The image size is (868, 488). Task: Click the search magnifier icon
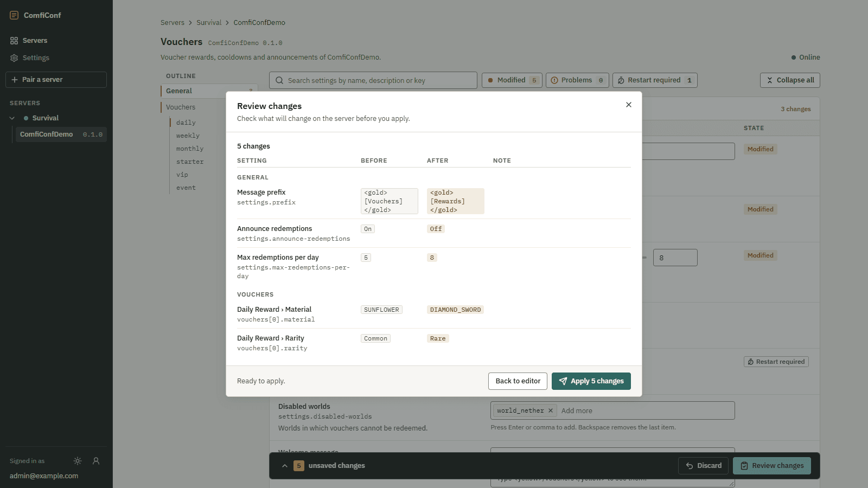[279, 80]
